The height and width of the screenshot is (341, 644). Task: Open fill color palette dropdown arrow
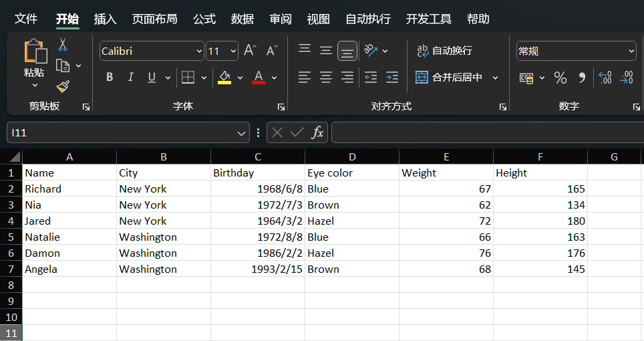click(240, 78)
